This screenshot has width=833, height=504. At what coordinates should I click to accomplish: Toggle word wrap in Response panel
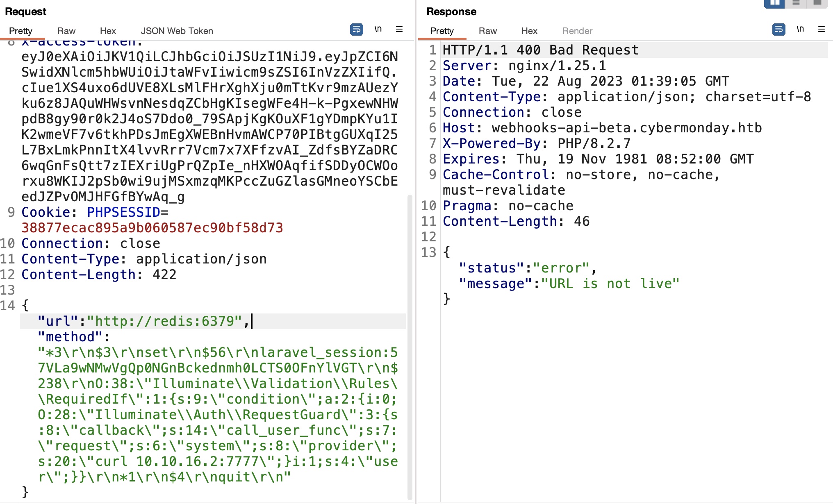[778, 30]
